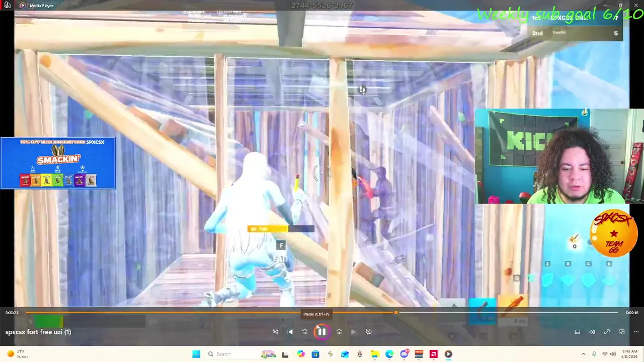Click the back arrow at top left
This screenshot has height=362, width=644.
pos(7,5)
